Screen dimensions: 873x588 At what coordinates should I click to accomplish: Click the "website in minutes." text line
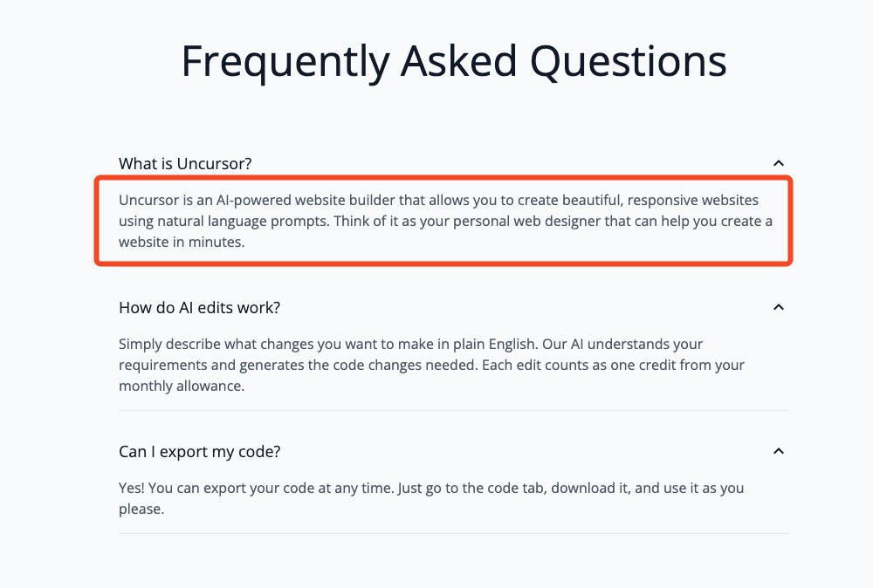click(x=182, y=242)
